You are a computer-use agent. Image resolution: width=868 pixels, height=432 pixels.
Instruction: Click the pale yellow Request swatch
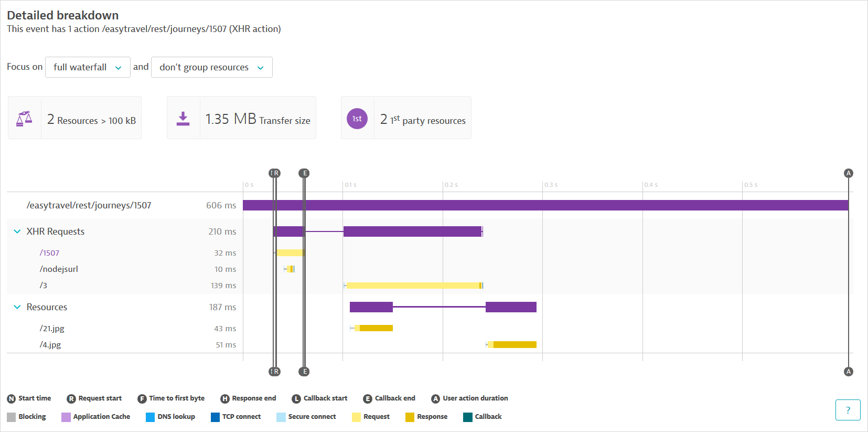tap(357, 417)
